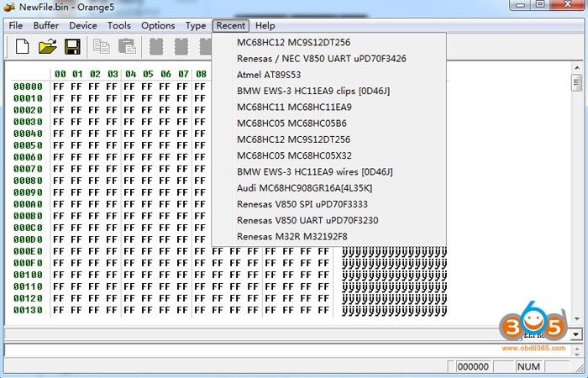
Task: Select Atmel AT89S53 from Recent
Action: tap(329, 75)
